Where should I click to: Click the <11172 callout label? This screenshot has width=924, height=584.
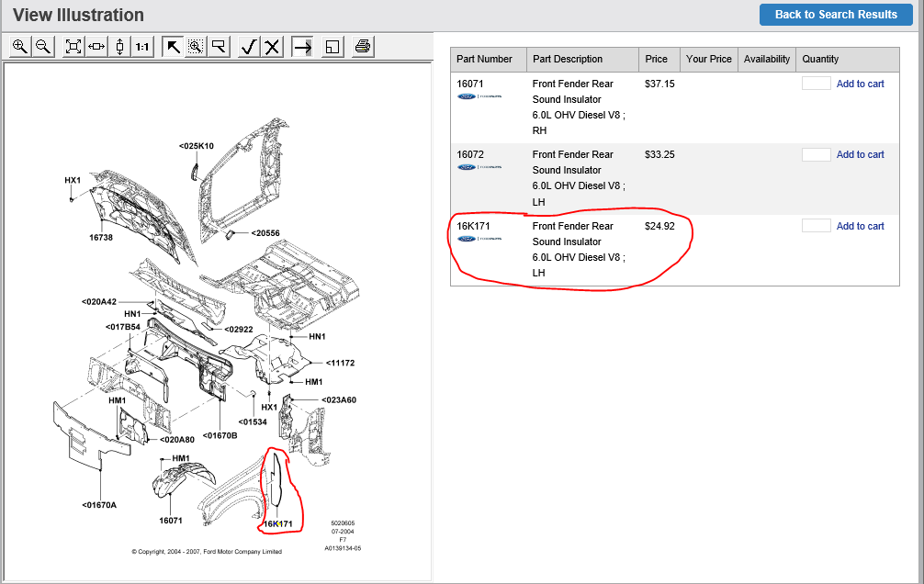341,363
